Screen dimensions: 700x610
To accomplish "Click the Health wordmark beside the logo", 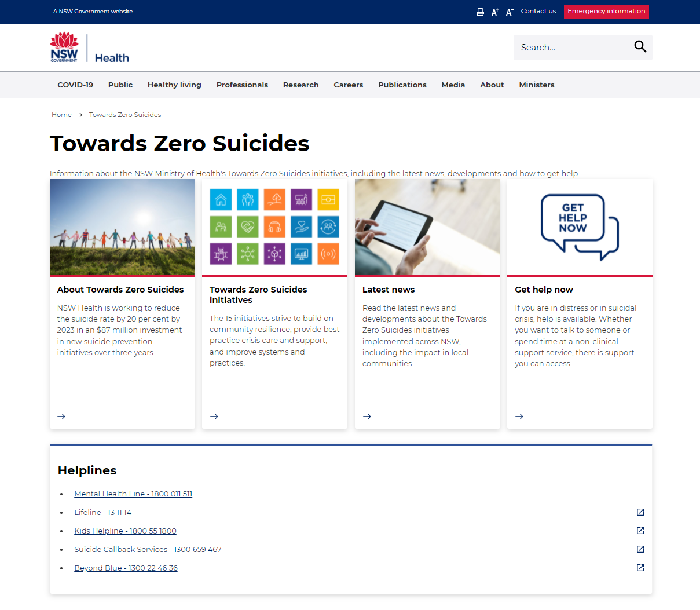I will (x=112, y=58).
